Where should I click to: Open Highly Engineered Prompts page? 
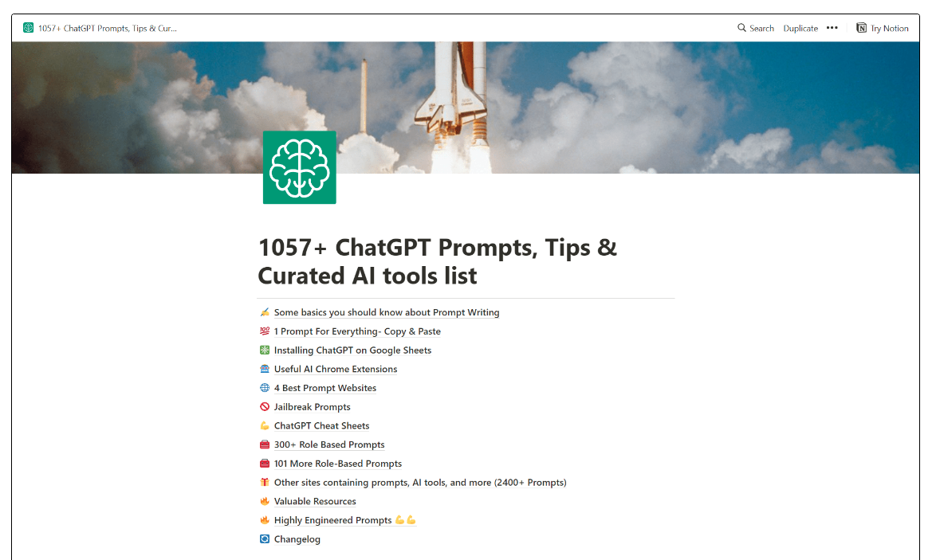point(344,520)
